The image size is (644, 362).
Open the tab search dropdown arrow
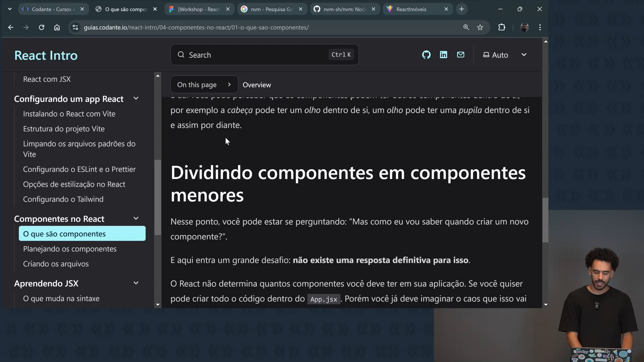click(x=10, y=9)
